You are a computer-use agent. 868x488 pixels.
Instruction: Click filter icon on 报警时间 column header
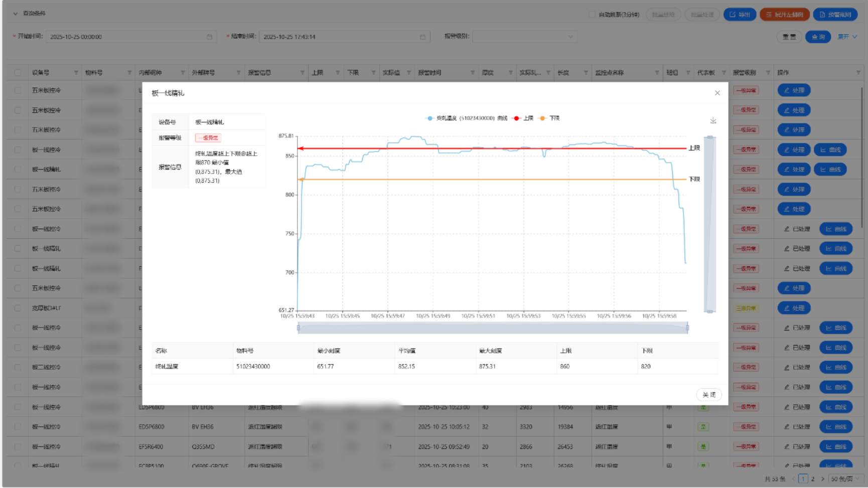point(472,73)
